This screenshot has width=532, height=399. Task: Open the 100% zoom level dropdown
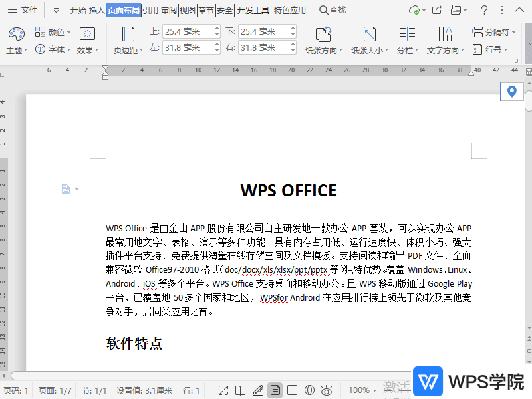pos(362,390)
